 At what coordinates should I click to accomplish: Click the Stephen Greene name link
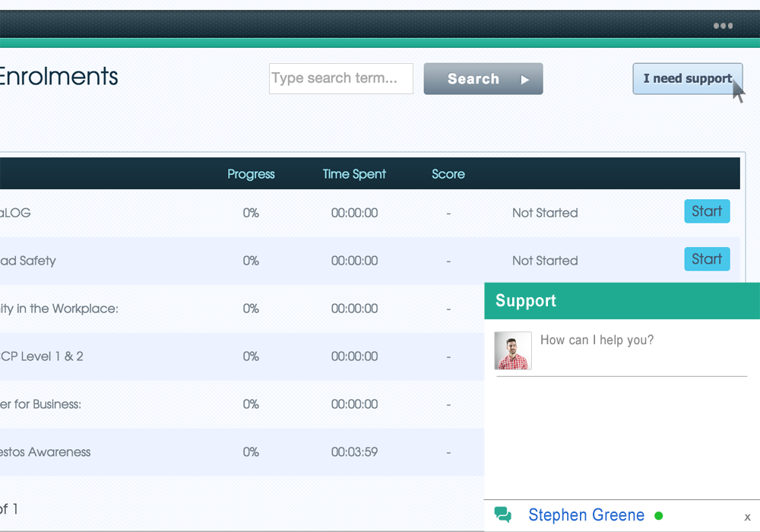(x=586, y=515)
